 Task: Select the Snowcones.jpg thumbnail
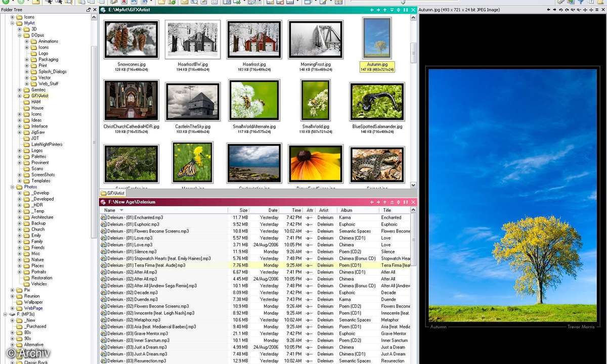131,39
